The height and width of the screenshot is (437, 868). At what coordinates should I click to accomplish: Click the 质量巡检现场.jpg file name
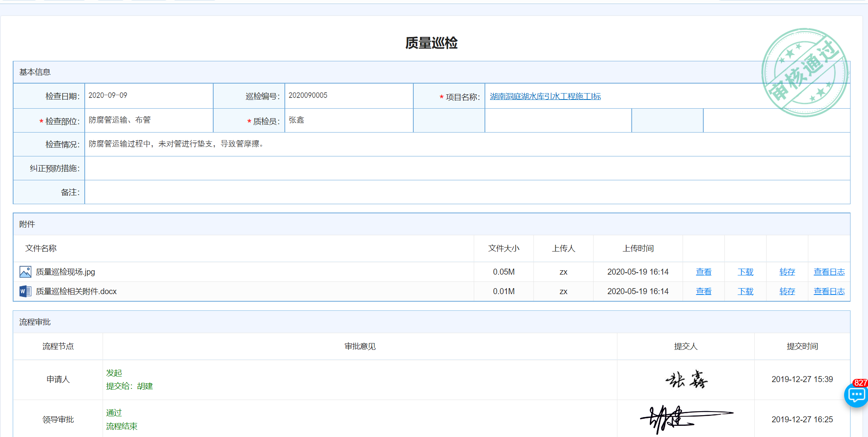tap(65, 272)
